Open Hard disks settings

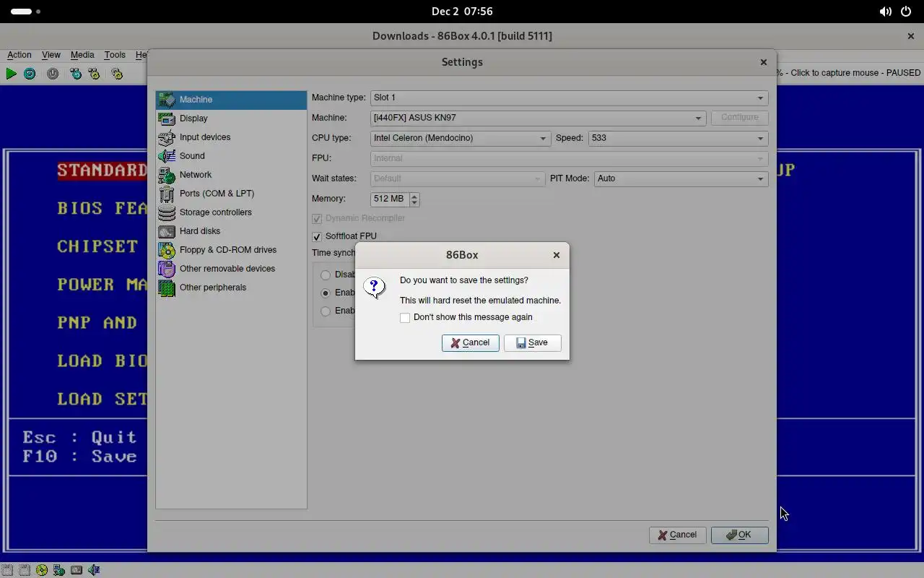pos(231,231)
